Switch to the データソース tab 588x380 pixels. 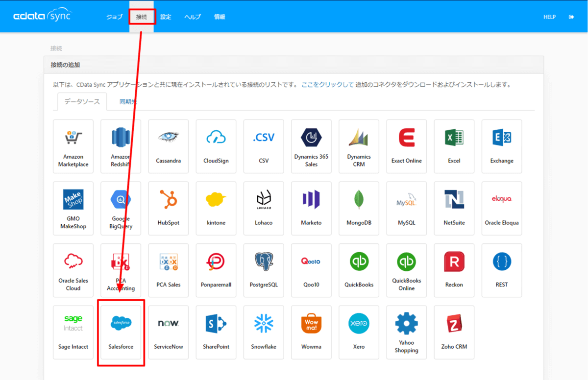(82, 102)
